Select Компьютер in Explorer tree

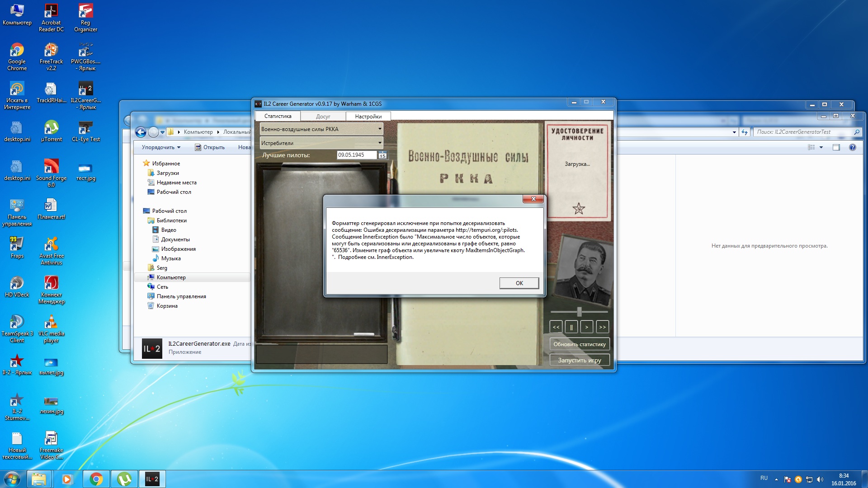(166, 277)
